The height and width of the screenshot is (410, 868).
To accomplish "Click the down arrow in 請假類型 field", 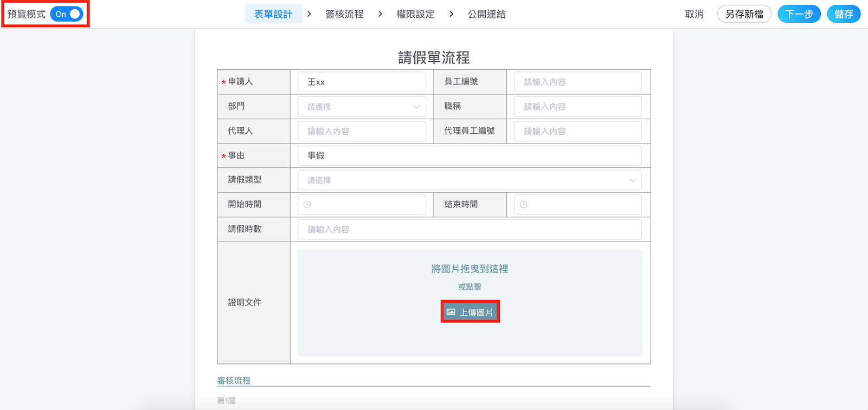I will [x=632, y=180].
